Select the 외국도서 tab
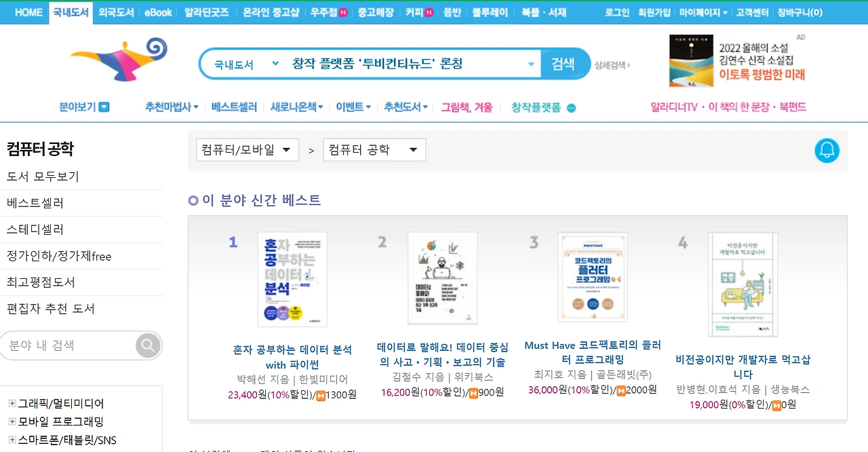The width and height of the screenshot is (868, 452). pos(116,12)
